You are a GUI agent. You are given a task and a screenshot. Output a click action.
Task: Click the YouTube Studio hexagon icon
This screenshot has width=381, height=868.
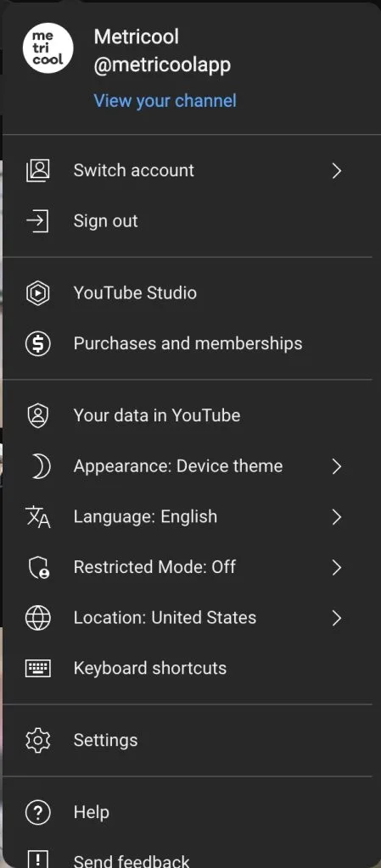(x=38, y=292)
